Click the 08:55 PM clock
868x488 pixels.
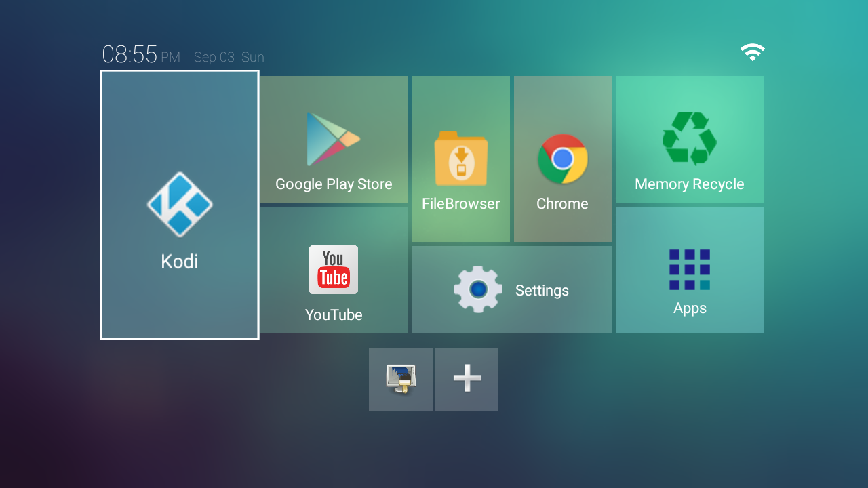tap(141, 55)
